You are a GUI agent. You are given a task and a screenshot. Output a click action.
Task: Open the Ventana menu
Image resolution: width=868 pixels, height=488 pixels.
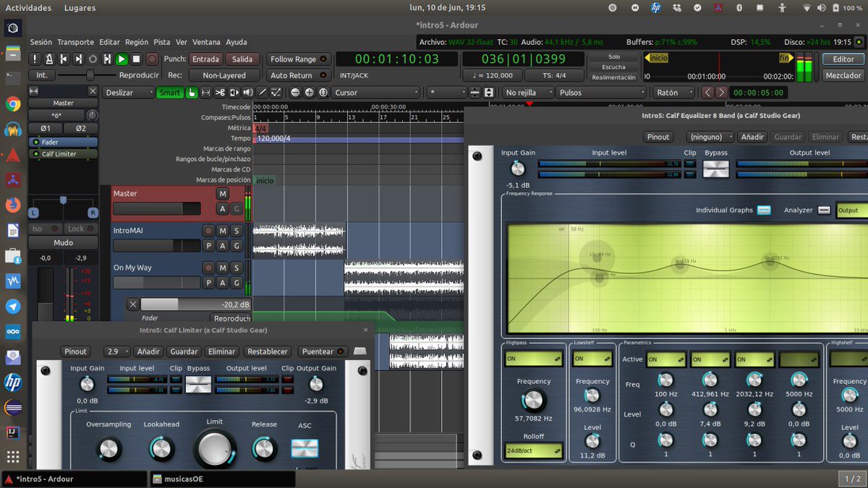(x=206, y=42)
